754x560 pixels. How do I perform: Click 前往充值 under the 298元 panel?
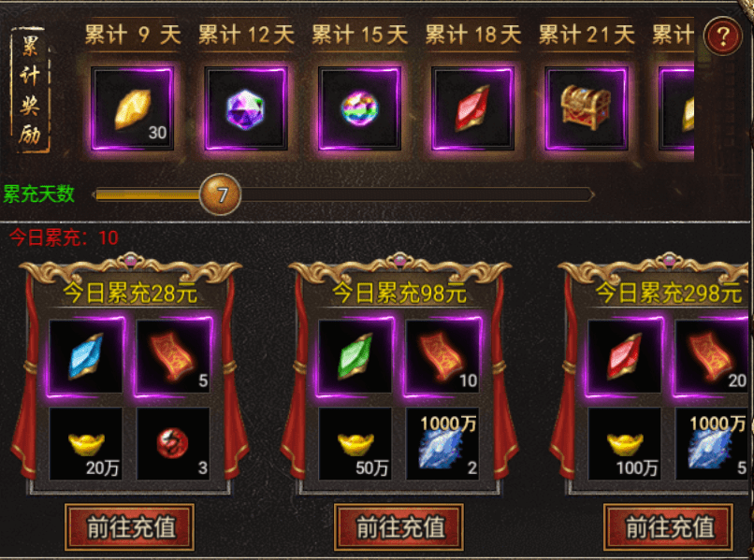(x=669, y=527)
